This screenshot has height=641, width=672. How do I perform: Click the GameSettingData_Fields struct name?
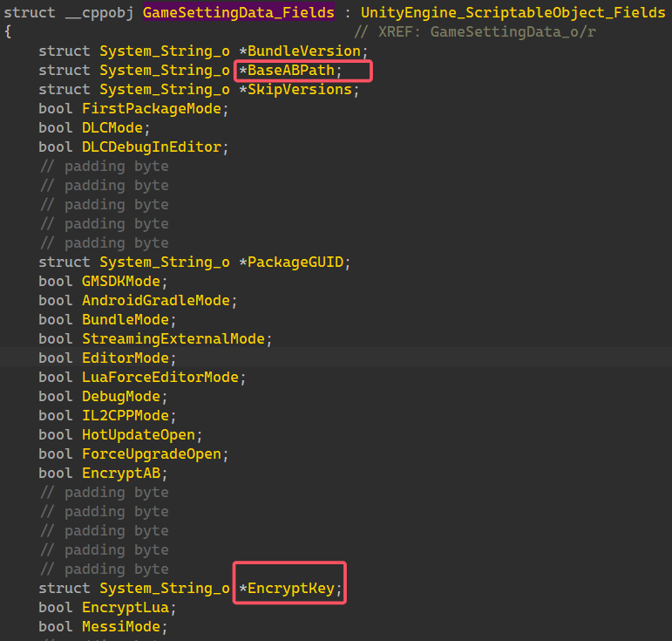[238, 13]
